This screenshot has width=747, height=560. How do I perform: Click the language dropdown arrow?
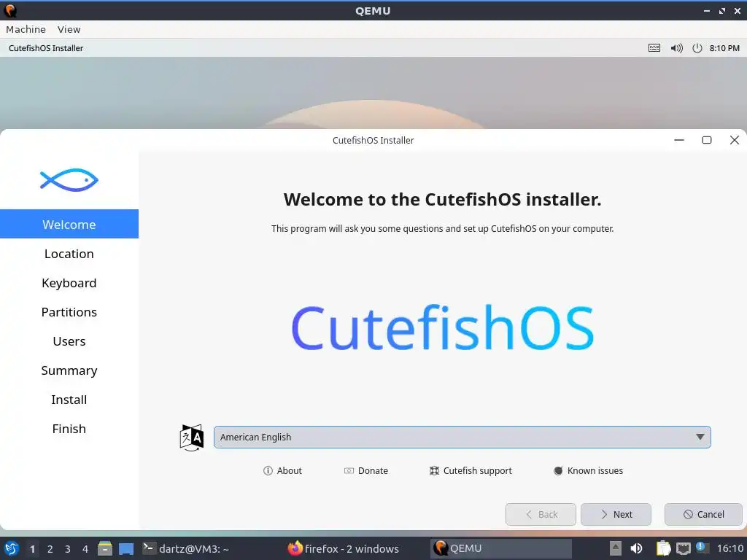tap(700, 437)
